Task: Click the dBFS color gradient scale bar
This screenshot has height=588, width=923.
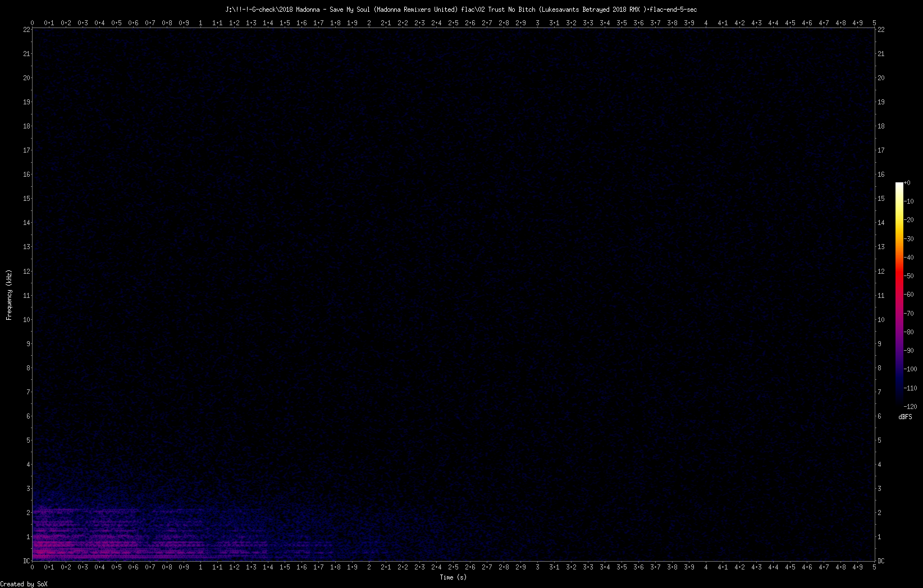Action: click(x=899, y=294)
